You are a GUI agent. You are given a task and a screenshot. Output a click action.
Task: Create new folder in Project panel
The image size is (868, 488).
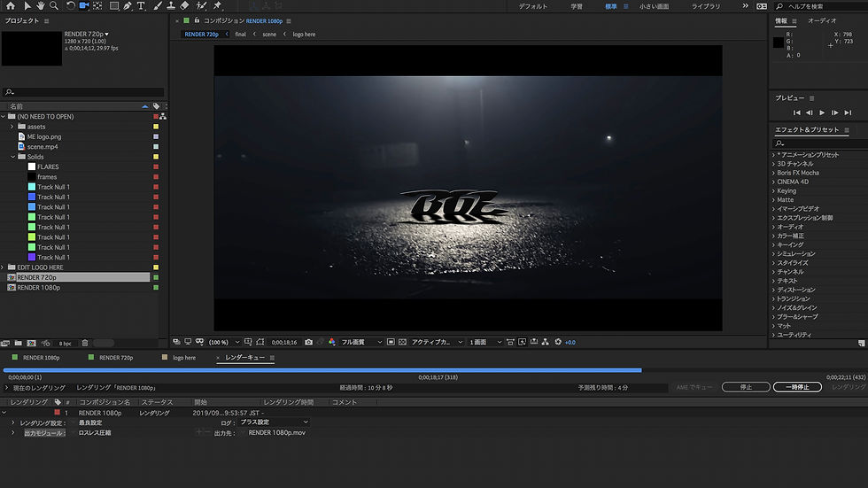pyautogui.click(x=19, y=343)
